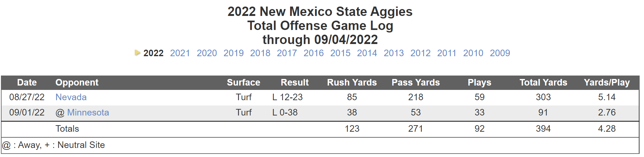Show the 2015 season game log
The image size is (644, 157).
(341, 53)
